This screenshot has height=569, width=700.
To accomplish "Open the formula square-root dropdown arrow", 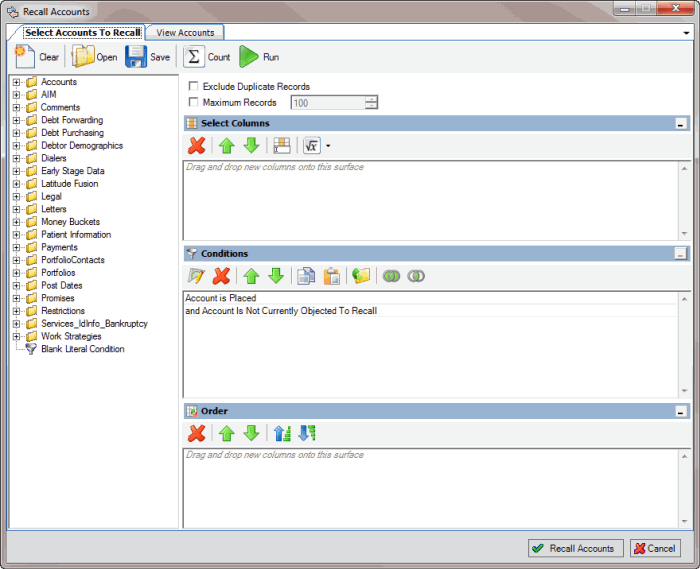I will [328, 146].
